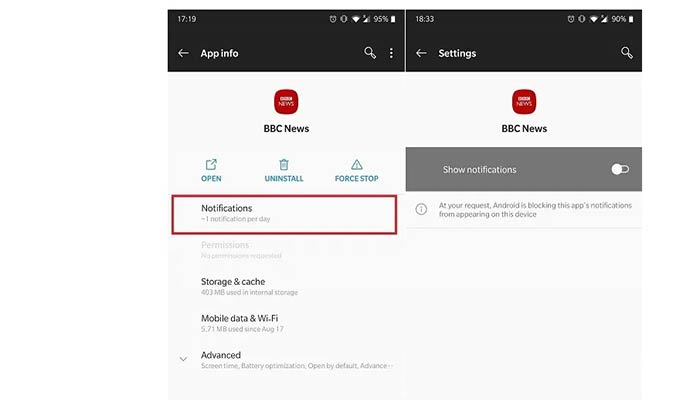Tap BBC News app icon on Settings screen

524,101
